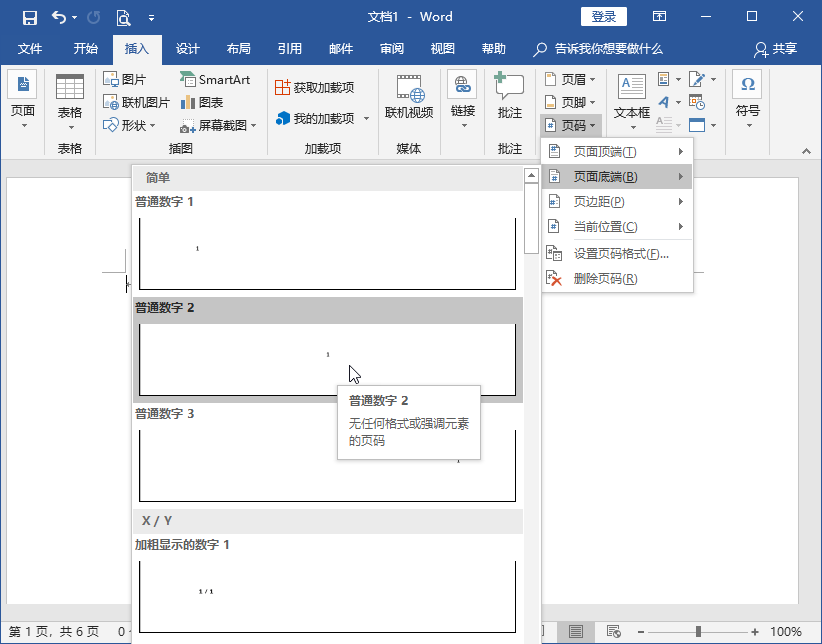The height and width of the screenshot is (644, 822).
Task: Open the Review (审阅) tab
Action: click(x=392, y=49)
